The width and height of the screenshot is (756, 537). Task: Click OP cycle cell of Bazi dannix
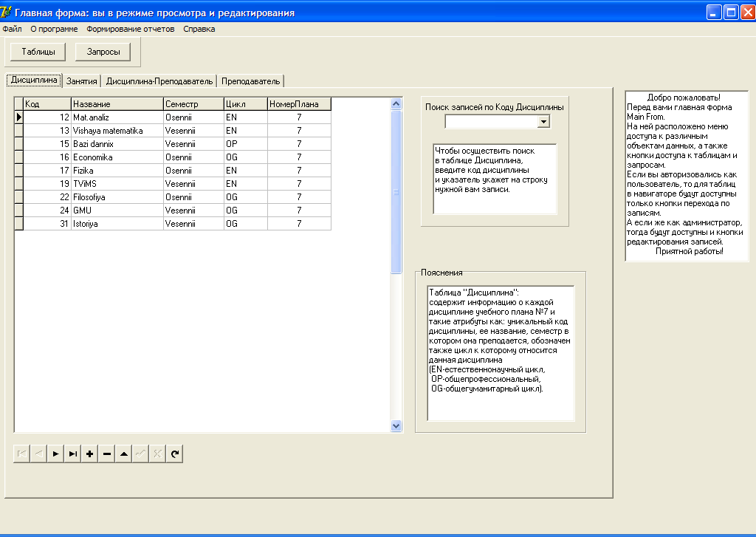coord(245,144)
